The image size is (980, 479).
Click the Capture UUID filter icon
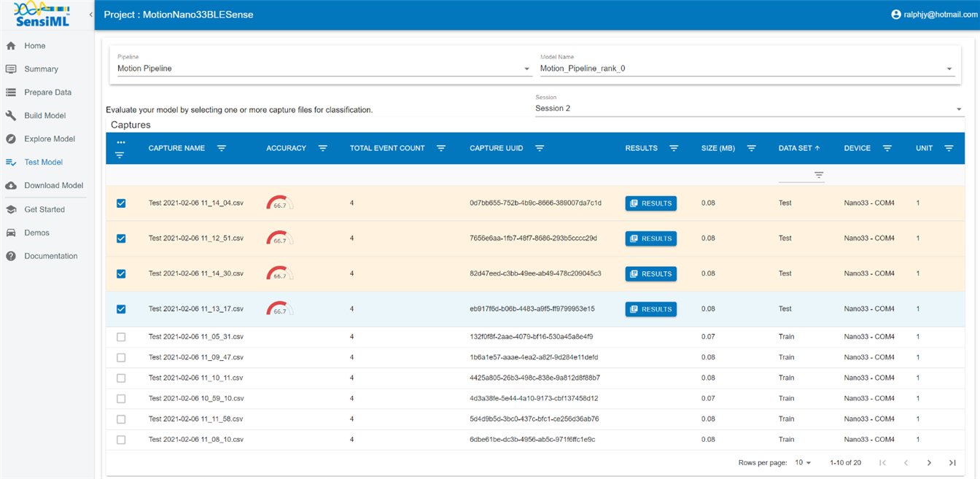click(540, 148)
